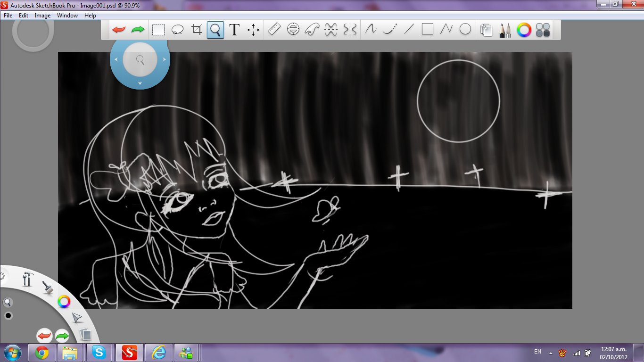Choose the Crop tool
Viewport: 644px width, 362px height.
(197, 30)
